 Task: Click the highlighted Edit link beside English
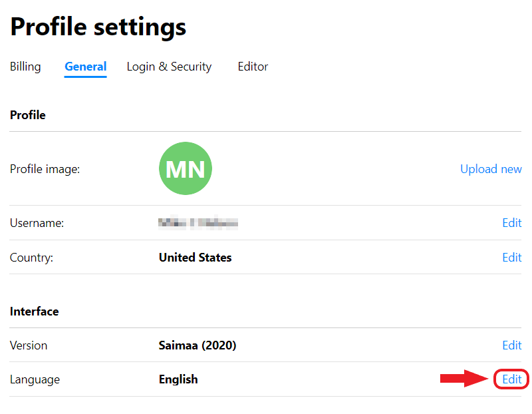tap(511, 379)
